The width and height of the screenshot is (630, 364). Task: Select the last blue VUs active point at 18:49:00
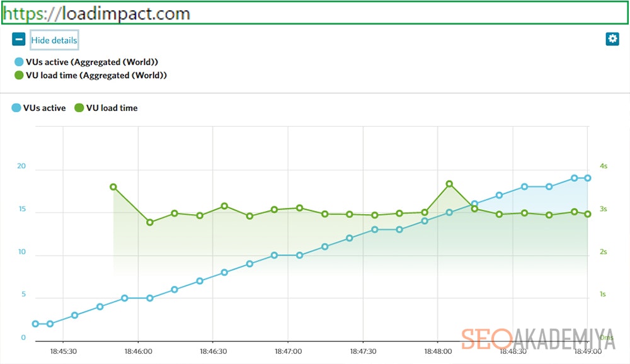click(x=587, y=178)
